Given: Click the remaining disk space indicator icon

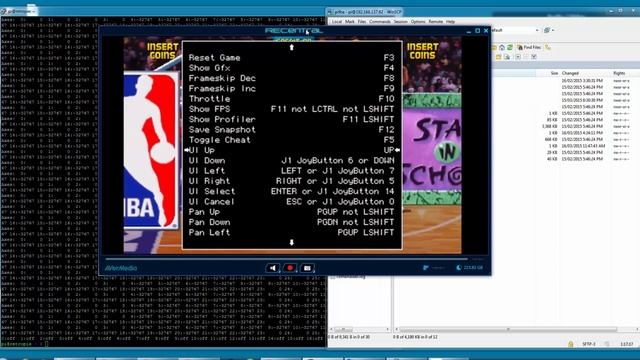Looking at the screenshot, I should click(459, 268).
